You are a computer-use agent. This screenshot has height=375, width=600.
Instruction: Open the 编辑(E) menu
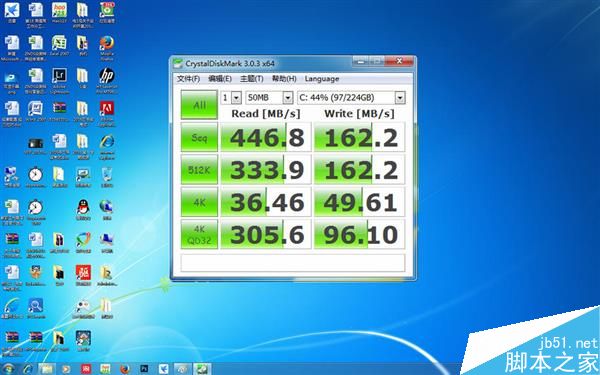click(x=220, y=79)
